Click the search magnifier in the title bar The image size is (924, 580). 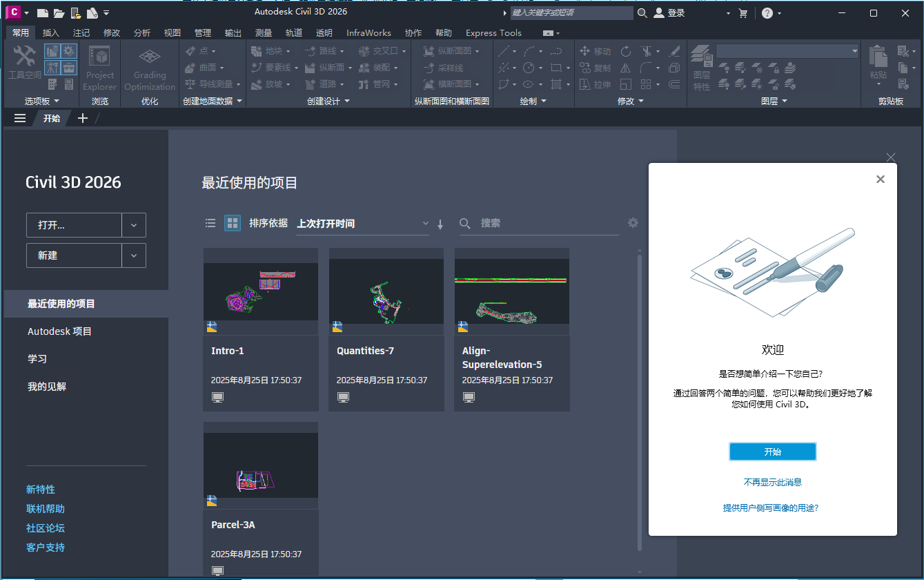pyautogui.click(x=642, y=12)
